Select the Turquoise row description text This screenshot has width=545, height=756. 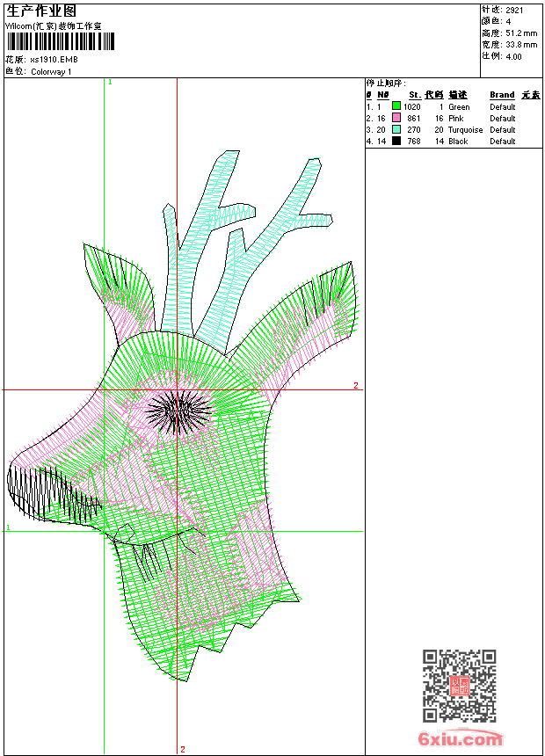(x=465, y=130)
